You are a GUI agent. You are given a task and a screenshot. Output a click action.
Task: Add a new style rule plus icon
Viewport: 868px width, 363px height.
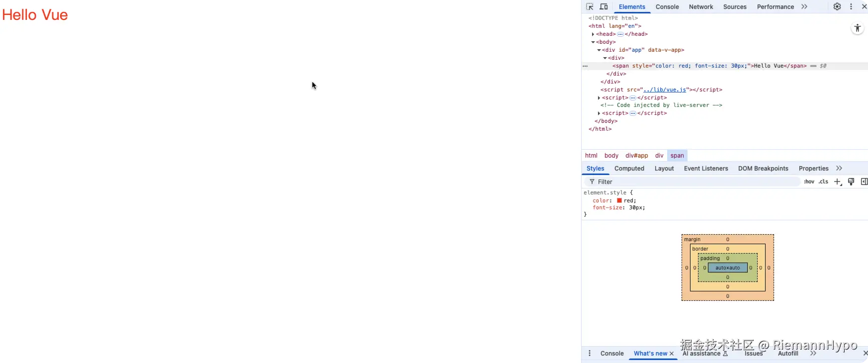(838, 181)
